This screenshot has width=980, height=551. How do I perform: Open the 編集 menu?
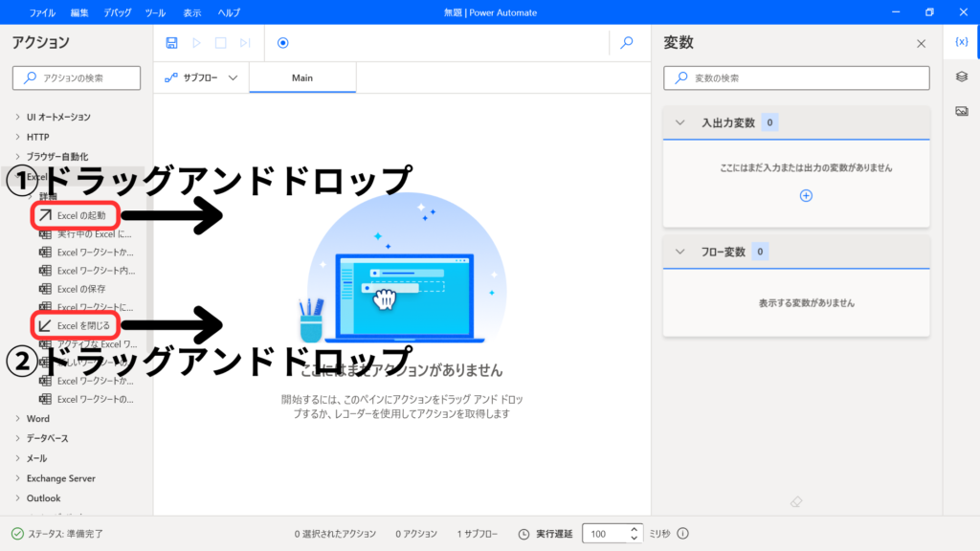[79, 12]
